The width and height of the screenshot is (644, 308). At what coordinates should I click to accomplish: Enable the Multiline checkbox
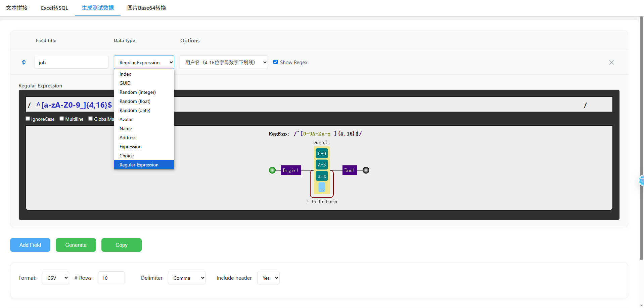pyautogui.click(x=62, y=118)
